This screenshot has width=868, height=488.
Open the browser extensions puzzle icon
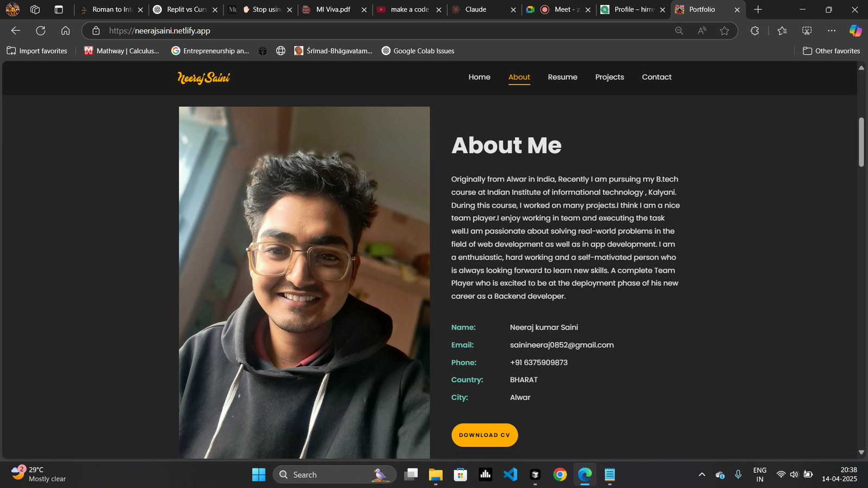755,31
